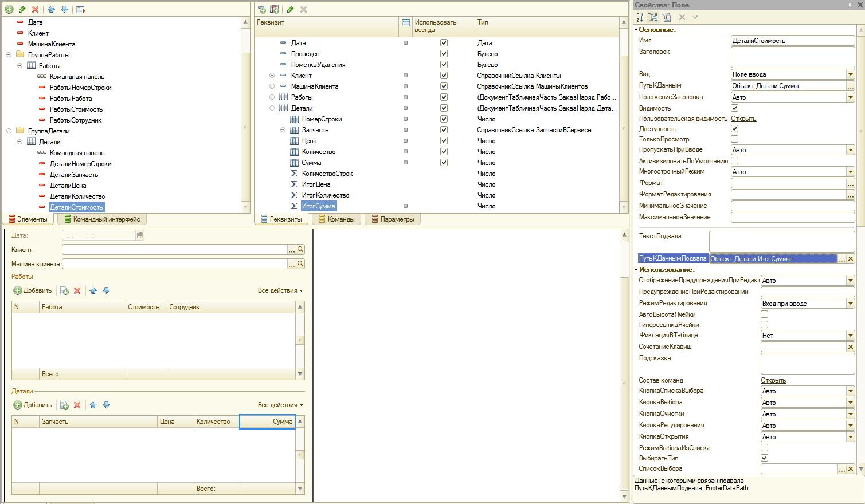Click the add attribute icon in the Реквизиты toolbar

pos(262,9)
